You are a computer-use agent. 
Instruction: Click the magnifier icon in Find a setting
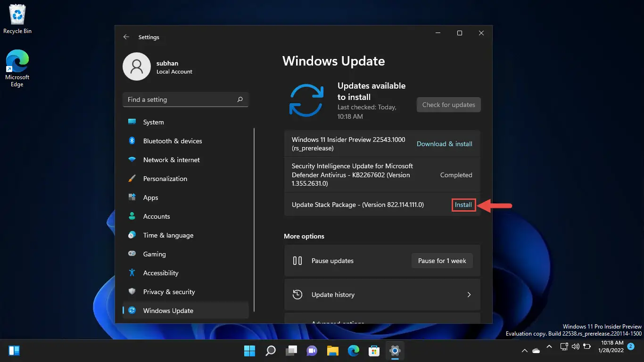(240, 99)
